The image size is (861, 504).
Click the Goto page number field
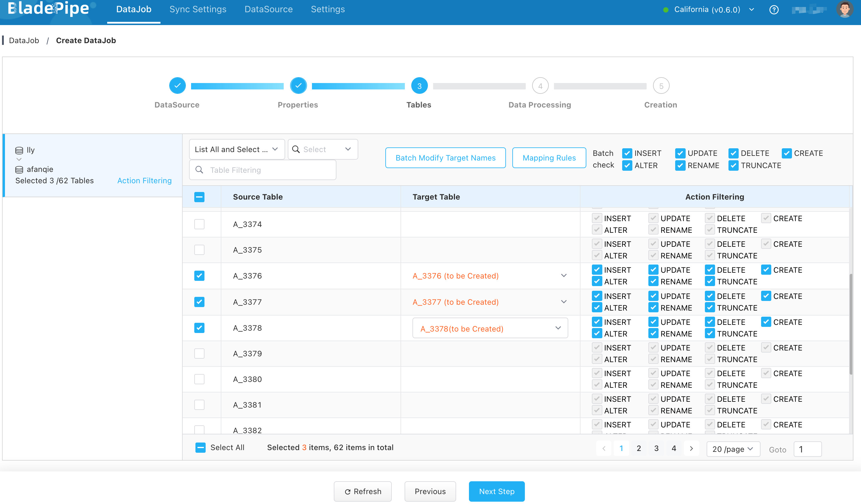click(x=807, y=449)
